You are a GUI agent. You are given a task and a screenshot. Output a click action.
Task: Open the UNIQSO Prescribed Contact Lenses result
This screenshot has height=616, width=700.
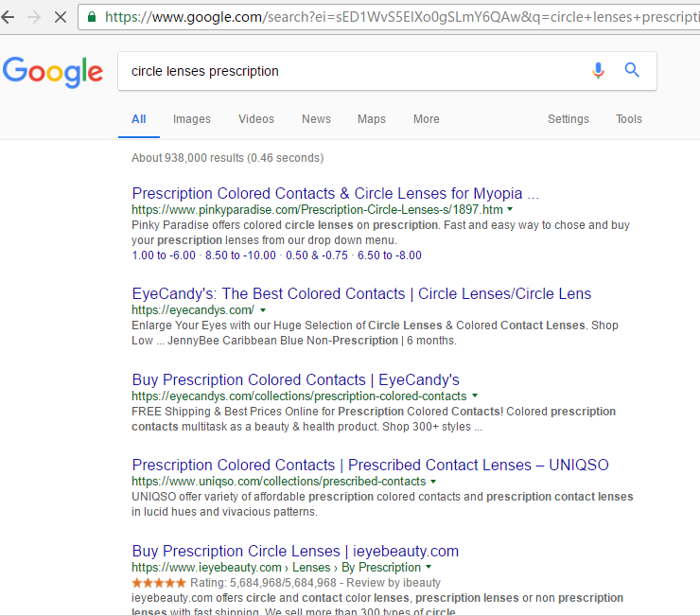tap(370, 465)
